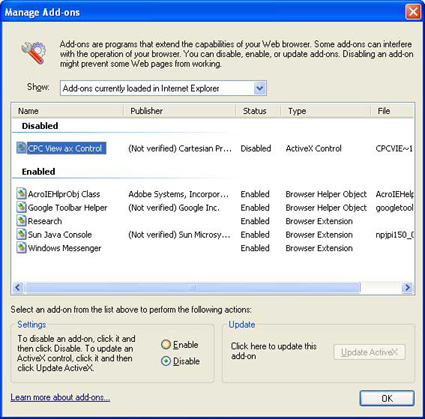Click the OK button

tap(387, 398)
